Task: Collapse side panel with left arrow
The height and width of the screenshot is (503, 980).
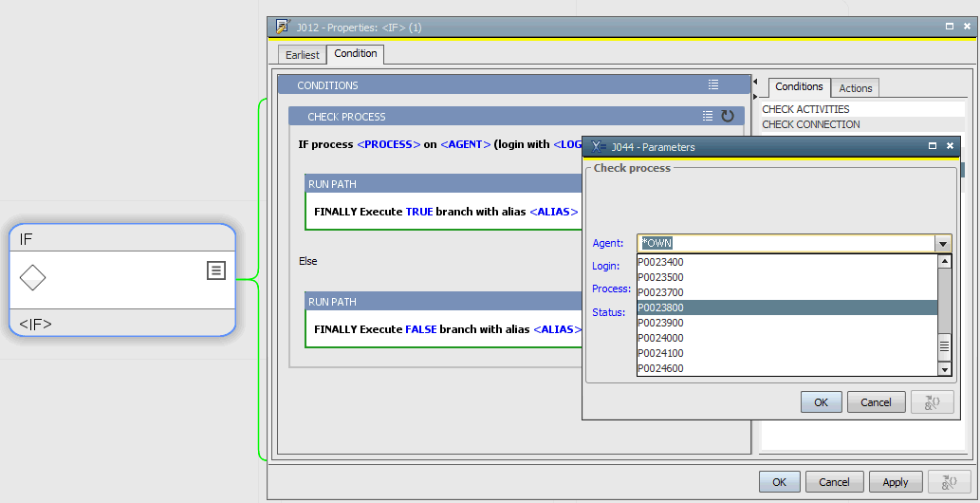Action: tap(755, 82)
